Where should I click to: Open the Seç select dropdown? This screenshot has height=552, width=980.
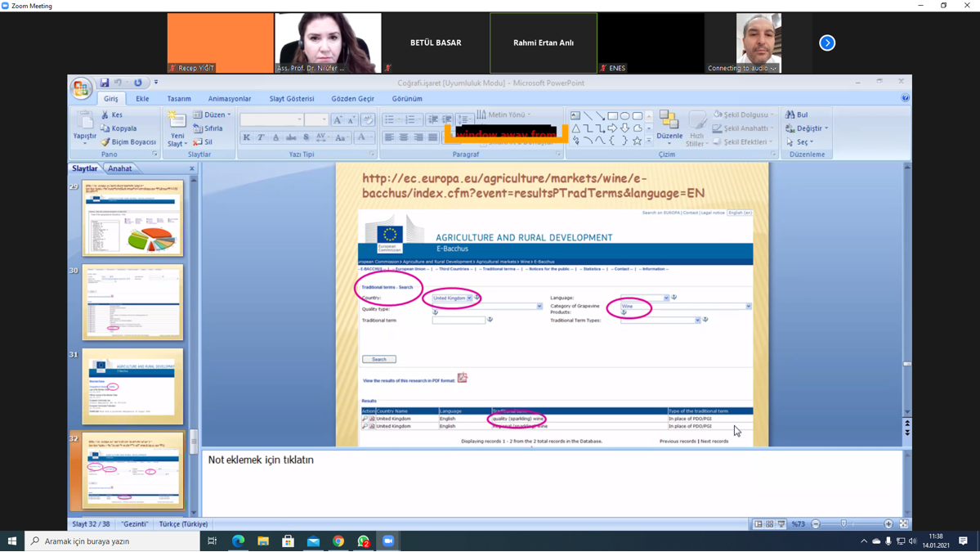[x=801, y=141]
